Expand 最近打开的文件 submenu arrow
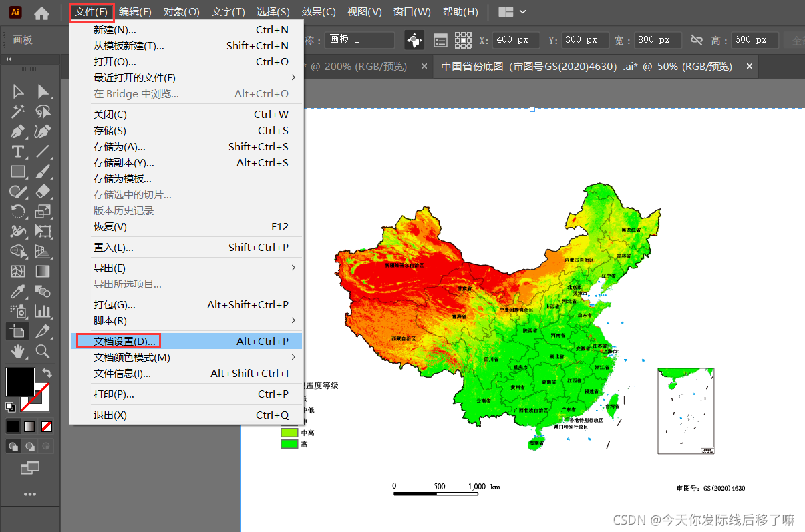 coord(294,77)
